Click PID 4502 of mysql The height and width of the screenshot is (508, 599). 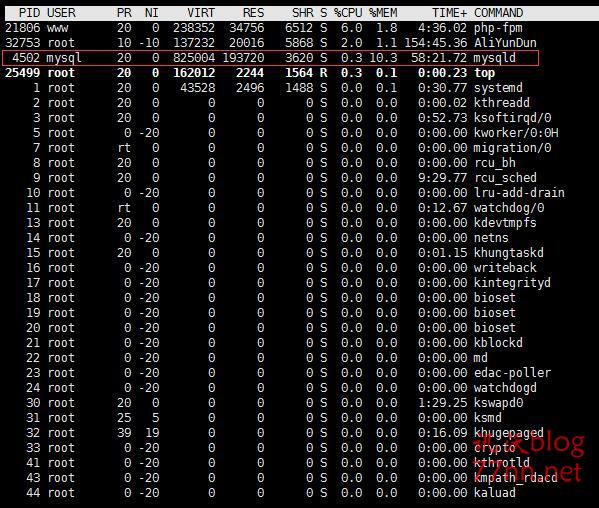pyautogui.click(x=26, y=58)
